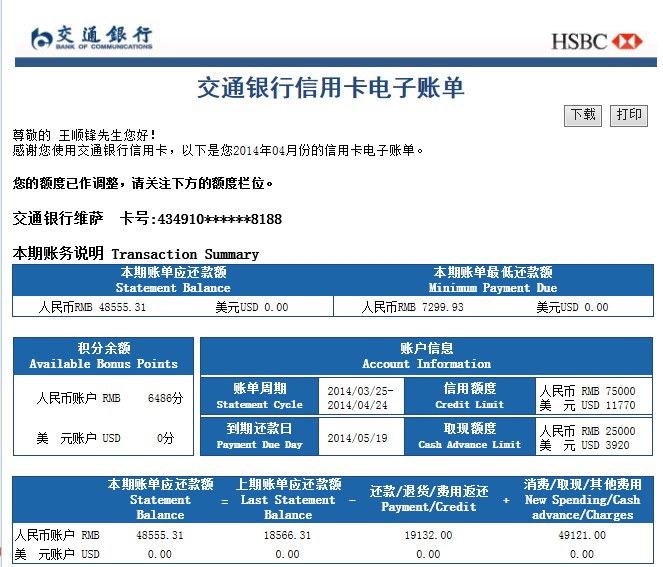Click the Minimum Payment Due header
663x567 pixels.
493,280
